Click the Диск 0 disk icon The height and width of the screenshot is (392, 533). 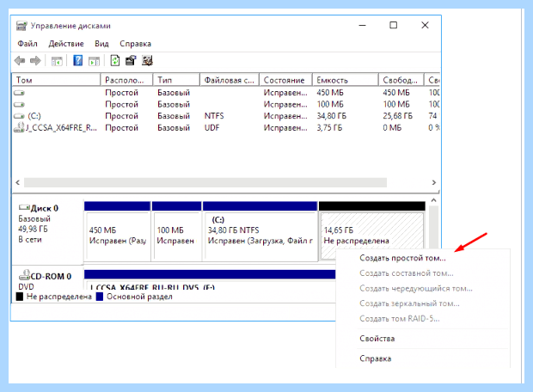[x=24, y=207]
